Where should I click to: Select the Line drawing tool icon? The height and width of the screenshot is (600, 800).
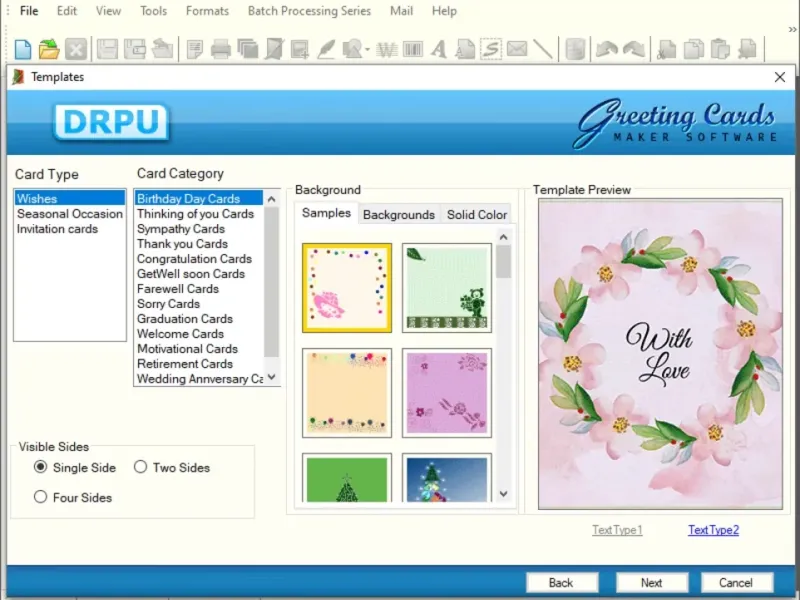(543, 49)
